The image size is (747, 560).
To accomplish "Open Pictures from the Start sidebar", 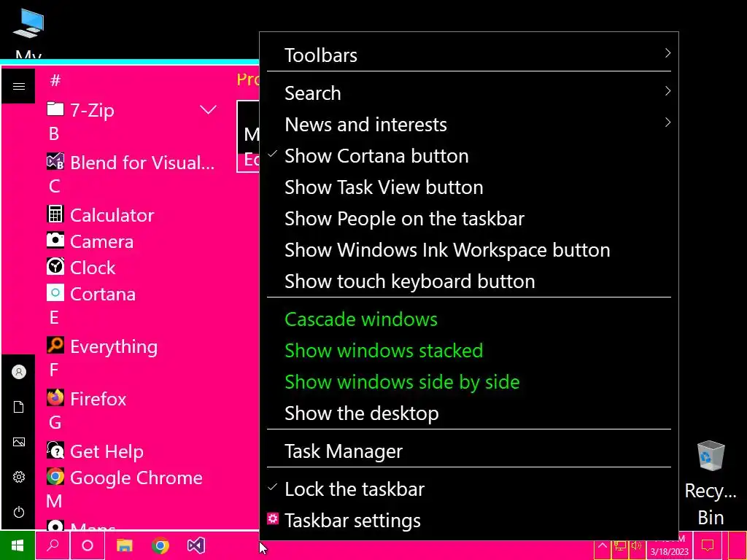I will pyautogui.click(x=18, y=442).
